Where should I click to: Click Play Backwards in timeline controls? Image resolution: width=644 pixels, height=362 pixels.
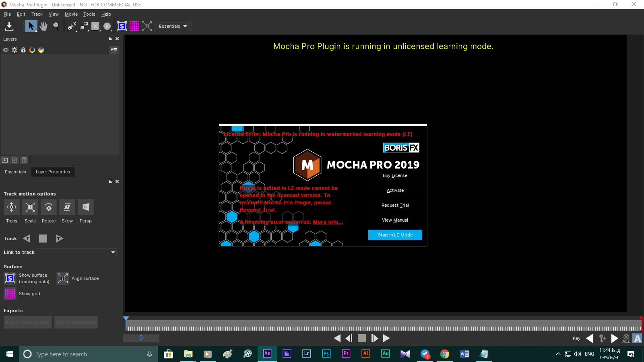pyautogui.click(x=337, y=338)
